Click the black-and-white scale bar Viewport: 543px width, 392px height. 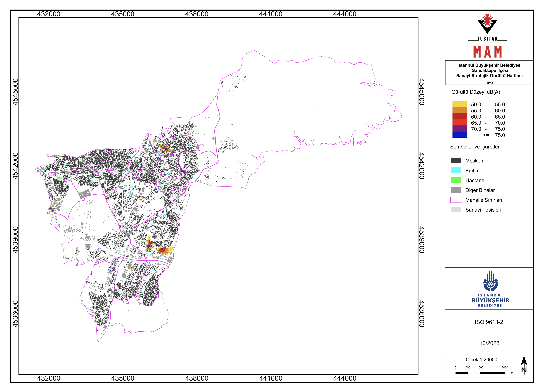pyautogui.click(x=480, y=373)
